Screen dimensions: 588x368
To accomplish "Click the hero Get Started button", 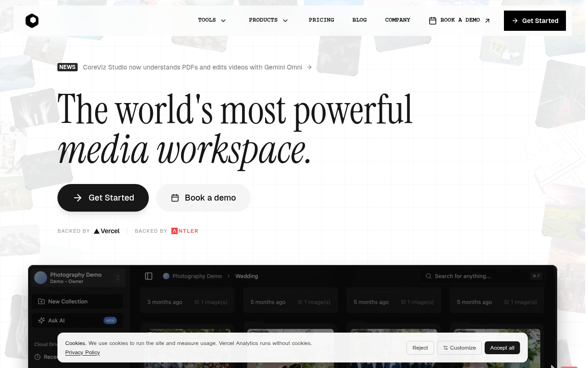I will [103, 198].
